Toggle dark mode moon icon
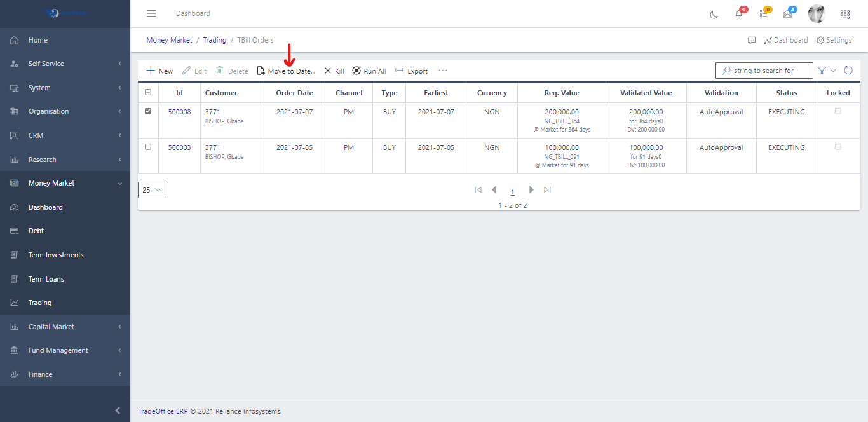The image size is (868, 422). pos(714,14)
